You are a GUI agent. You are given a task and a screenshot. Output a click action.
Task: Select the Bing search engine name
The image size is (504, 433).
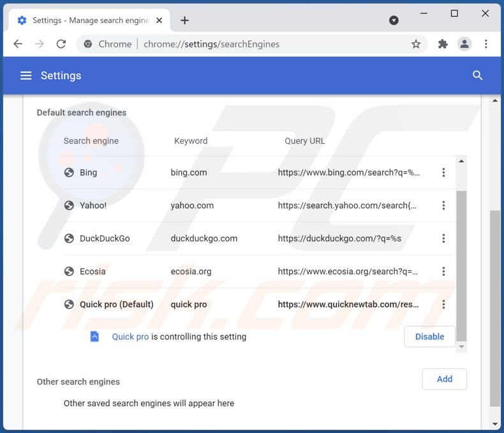(x=89, y=172)
